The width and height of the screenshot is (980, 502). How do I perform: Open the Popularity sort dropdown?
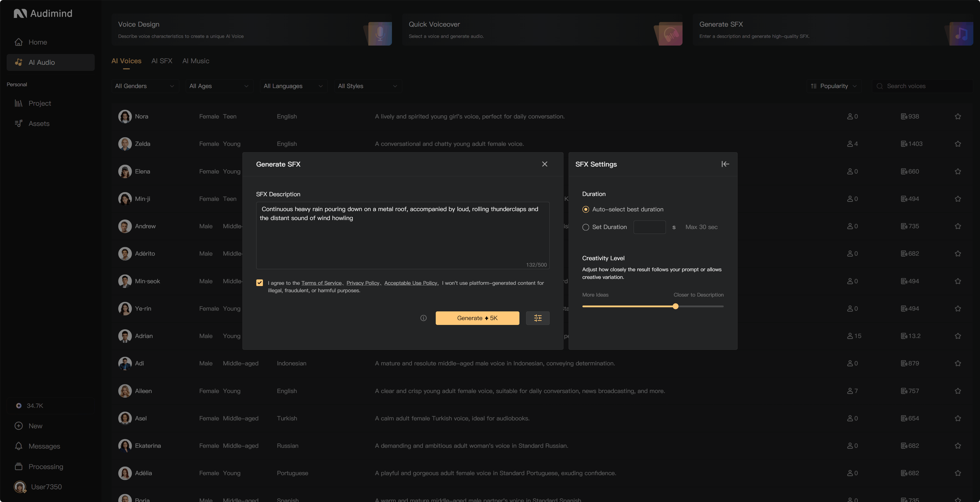pyautogui.click(x=834, y=86)
